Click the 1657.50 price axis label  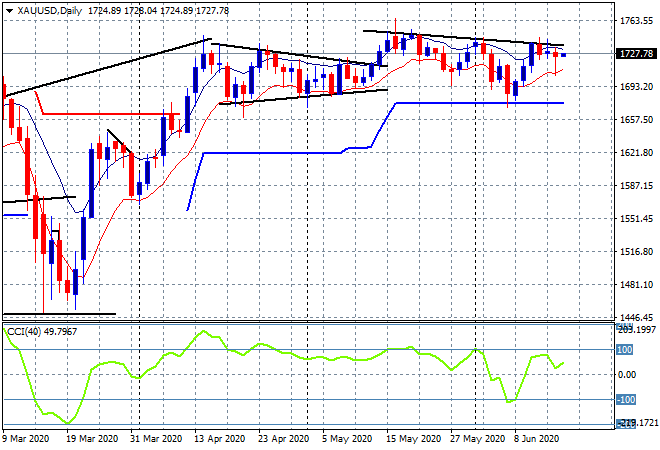click(x=637, y=120)
